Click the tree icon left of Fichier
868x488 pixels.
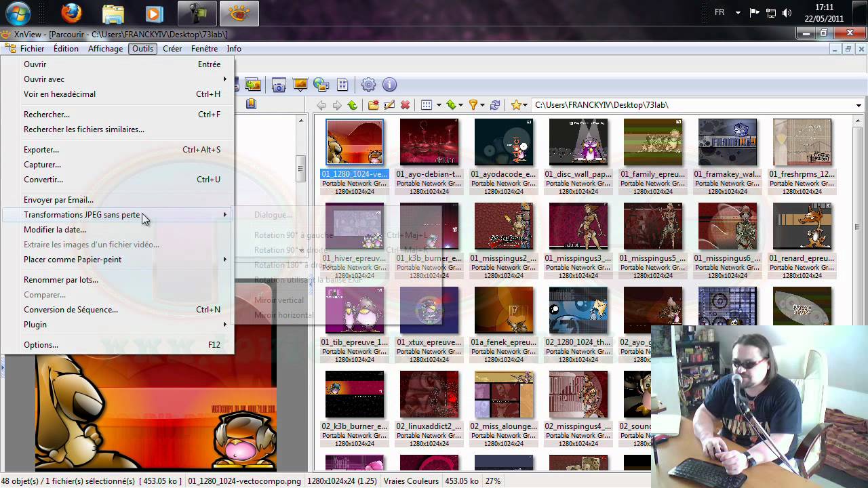[x=10, y=49]
